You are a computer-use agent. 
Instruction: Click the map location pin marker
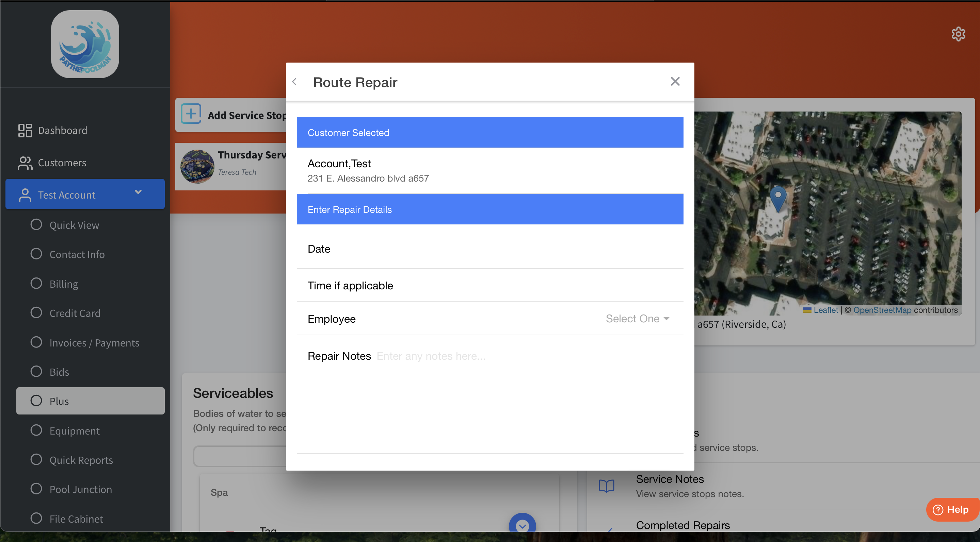777,198
